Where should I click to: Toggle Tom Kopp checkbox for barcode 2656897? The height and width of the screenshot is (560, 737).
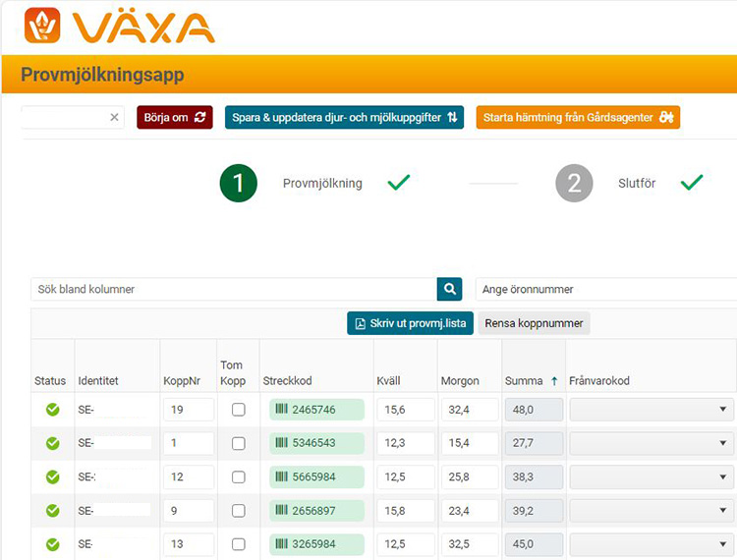click(239, 511)
